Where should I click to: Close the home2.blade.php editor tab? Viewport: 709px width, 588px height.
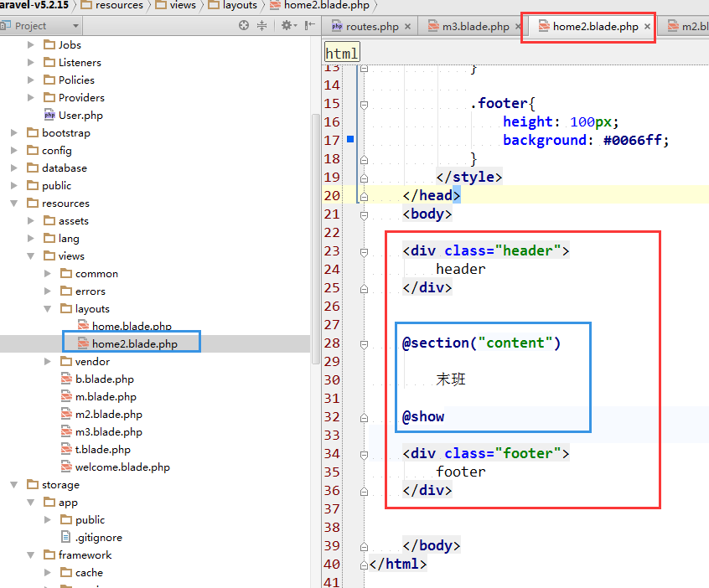click(x=647, y=27)
